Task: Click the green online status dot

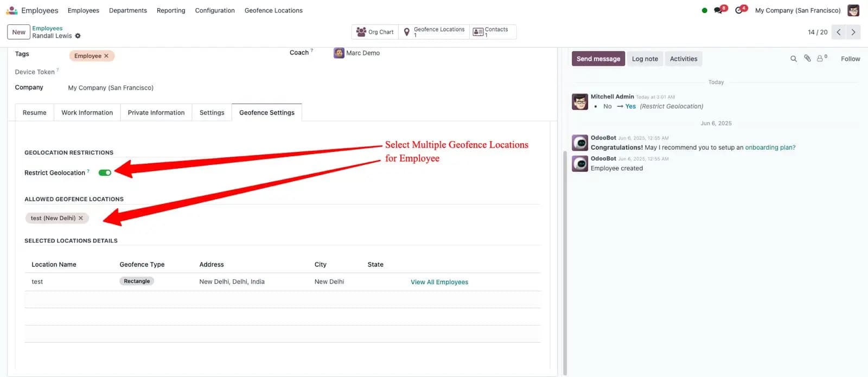Action: 704,10
